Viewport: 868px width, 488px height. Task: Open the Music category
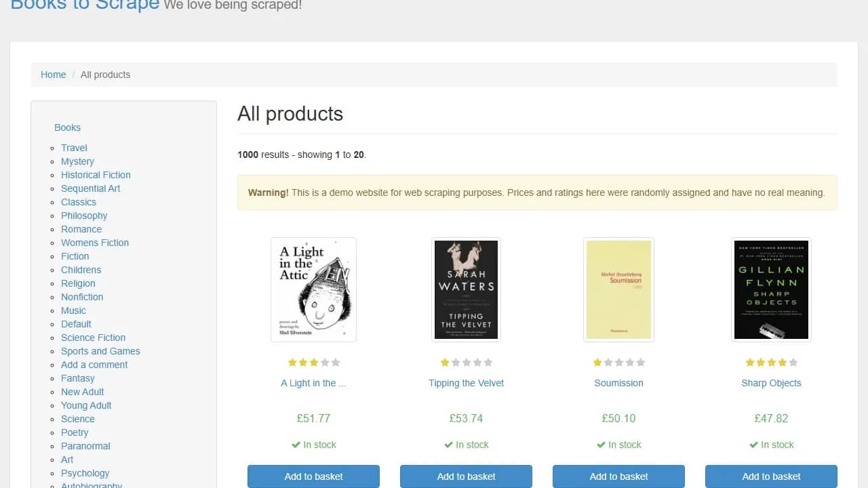pyautogui.click(x=73, y=310)
